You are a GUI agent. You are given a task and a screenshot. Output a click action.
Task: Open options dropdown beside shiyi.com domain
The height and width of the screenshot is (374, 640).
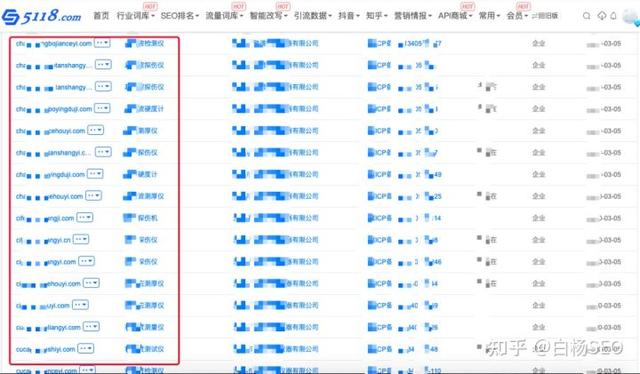(x=86, y=348)
